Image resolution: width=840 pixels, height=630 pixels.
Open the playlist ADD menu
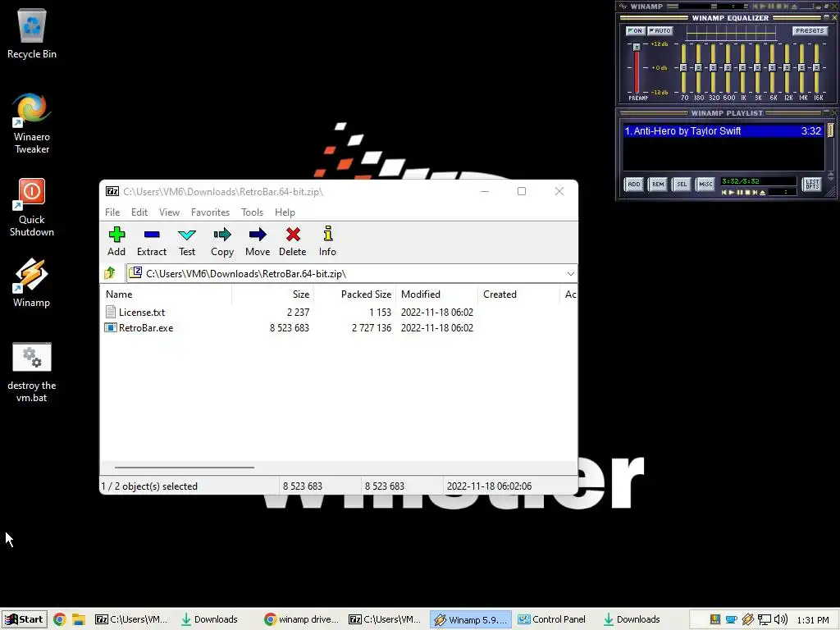point(634,185)
